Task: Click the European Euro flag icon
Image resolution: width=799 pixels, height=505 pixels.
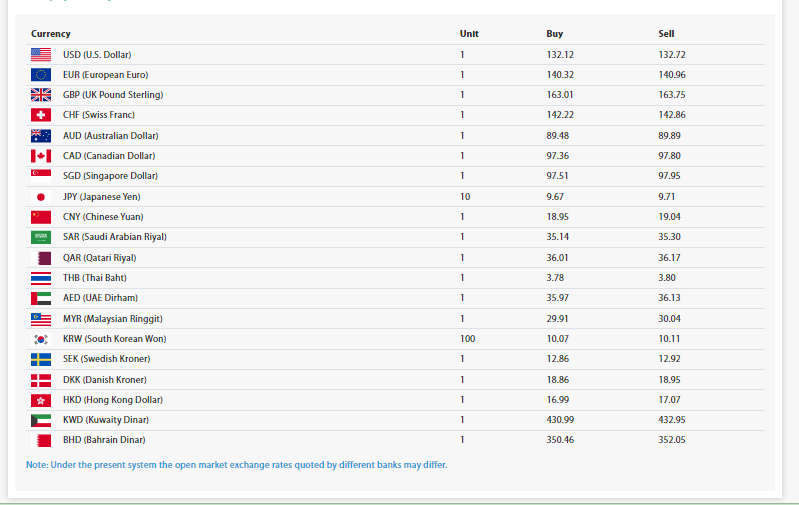Action: click(41, 75)
